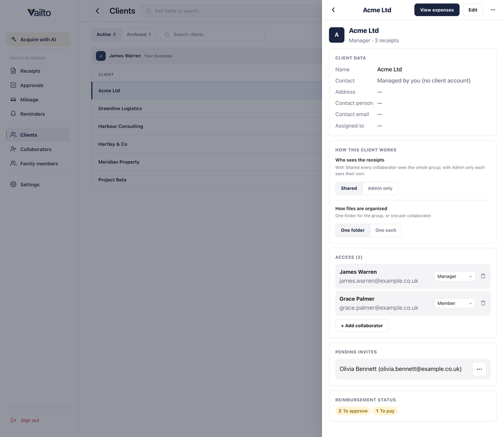Click the James Warren J avatar

(x=101, y=56)
